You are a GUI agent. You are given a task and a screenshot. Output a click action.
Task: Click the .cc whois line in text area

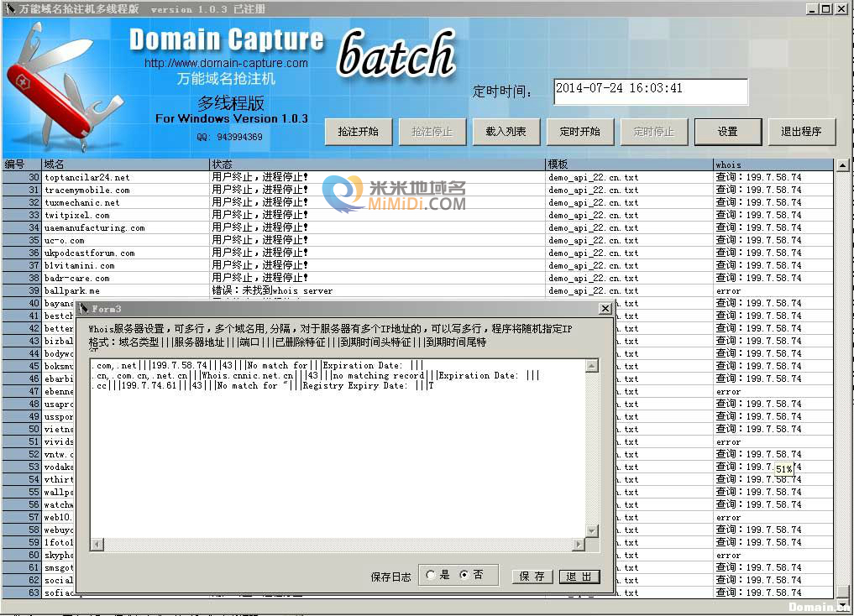tap(265, 386)
